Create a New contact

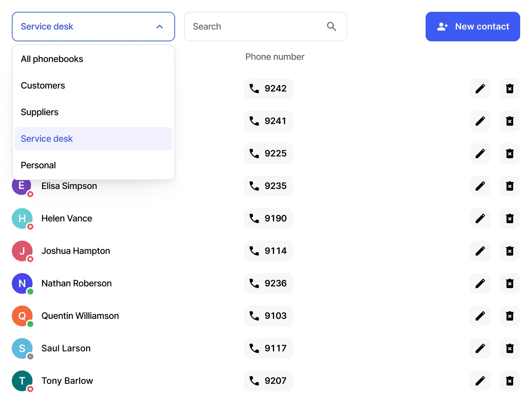[x=473, y=27]
